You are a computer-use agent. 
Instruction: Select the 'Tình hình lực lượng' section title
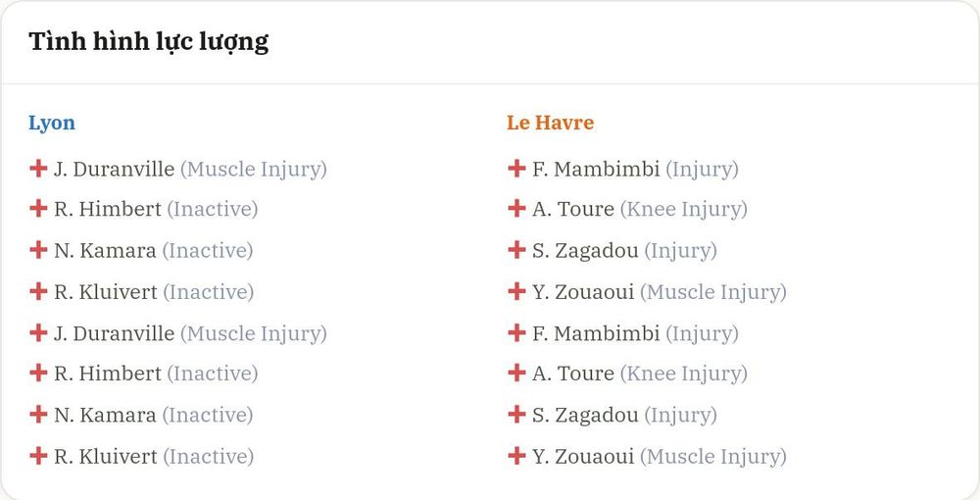(149, 42)
